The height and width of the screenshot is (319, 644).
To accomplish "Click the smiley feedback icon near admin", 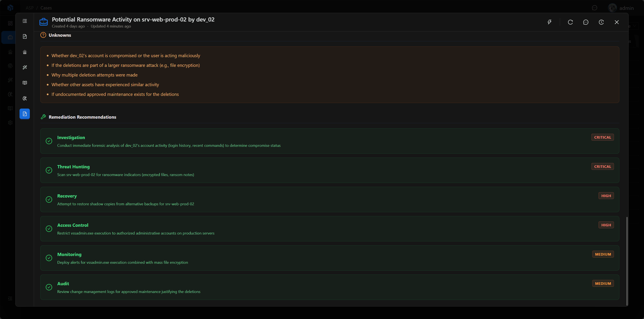I will tap(594, 8).
